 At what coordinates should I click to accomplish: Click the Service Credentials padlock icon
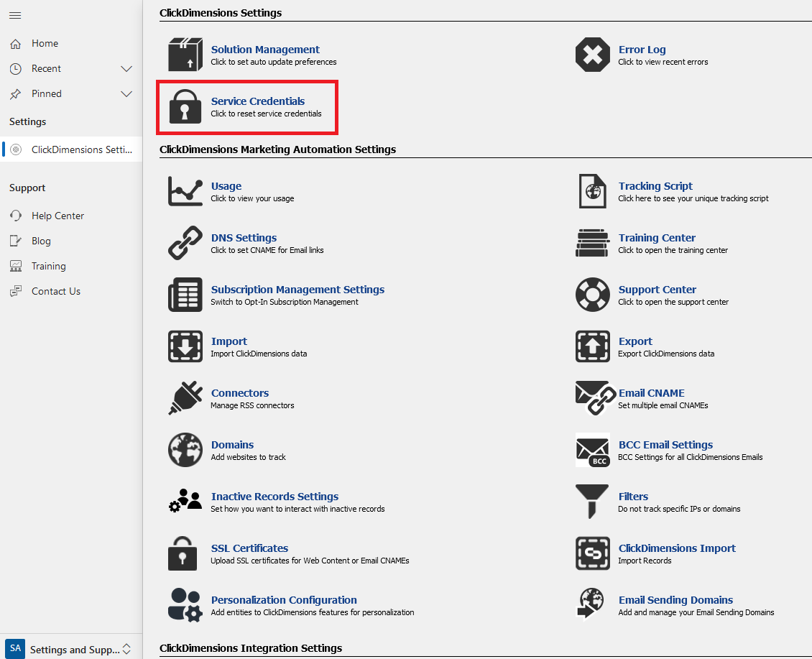[x=185, y=106]
